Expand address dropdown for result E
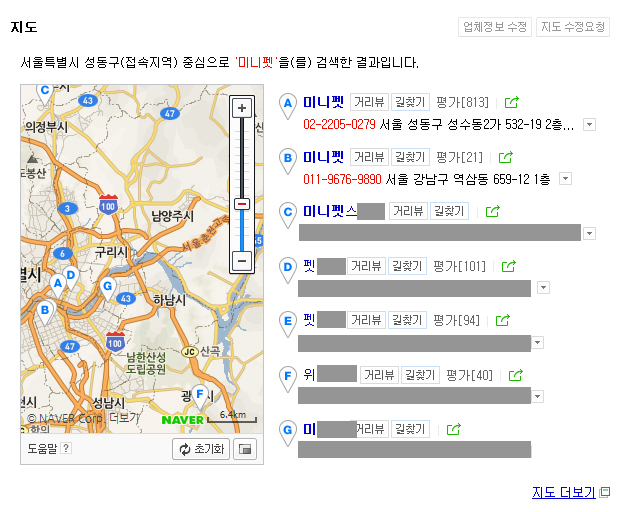 click(538, 342)
